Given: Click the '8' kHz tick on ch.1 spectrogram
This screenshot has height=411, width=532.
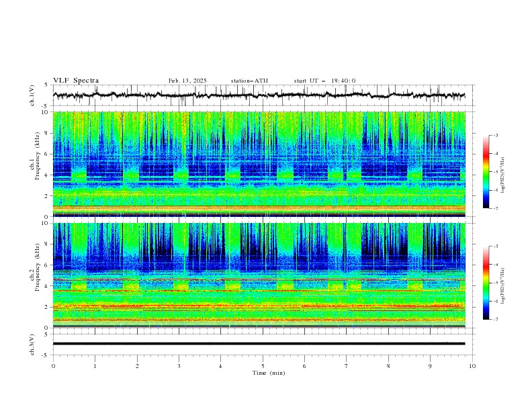Looking at the screenshot, I should [x=48, y=133].
